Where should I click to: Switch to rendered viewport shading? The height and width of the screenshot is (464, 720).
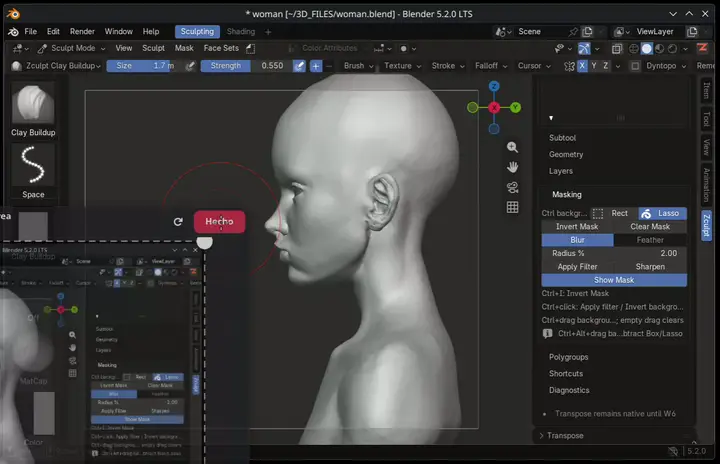[673, 49]
